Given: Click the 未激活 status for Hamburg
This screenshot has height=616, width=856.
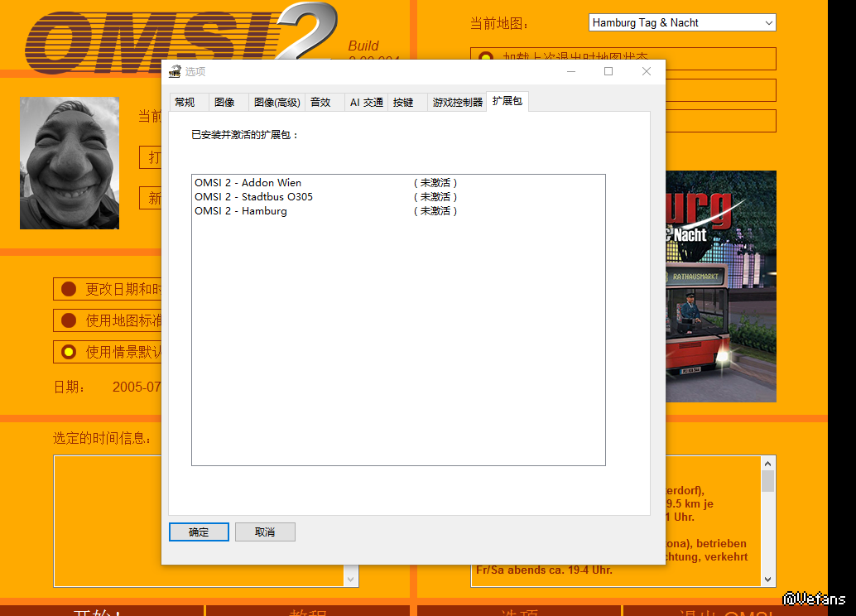Looking at the screenshot, I should (x=435, y=211).
